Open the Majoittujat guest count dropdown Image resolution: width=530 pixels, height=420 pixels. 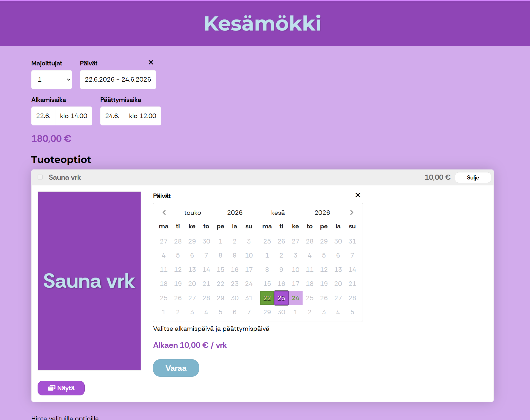point(52,79)
